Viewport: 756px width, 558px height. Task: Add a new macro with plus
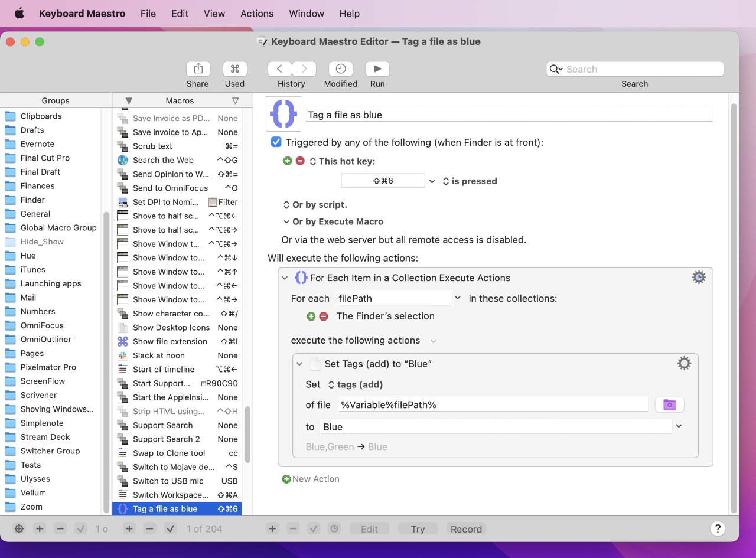click(x=129, y=529)
